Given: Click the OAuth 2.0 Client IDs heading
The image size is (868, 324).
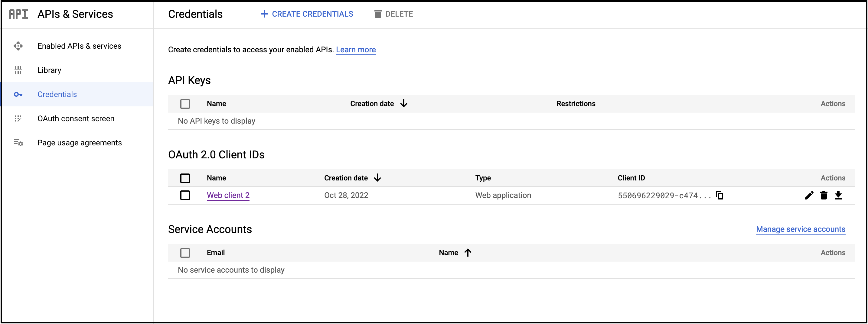Looking at the screenshot, I should [216, 154].
